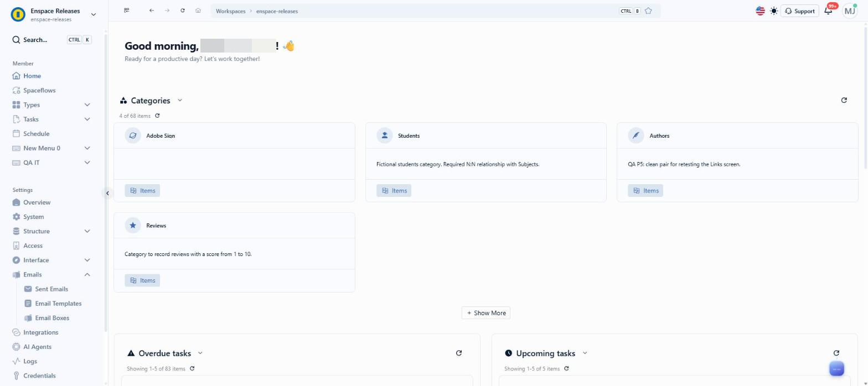
Task: Click Workspaces breadcrumb
Action: (230, 11)
